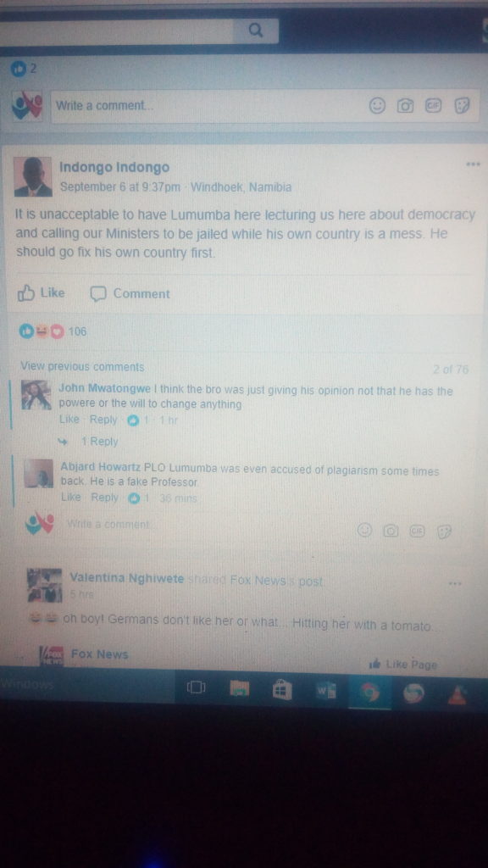Open emoji picker in top comment box

pos(377,105)
